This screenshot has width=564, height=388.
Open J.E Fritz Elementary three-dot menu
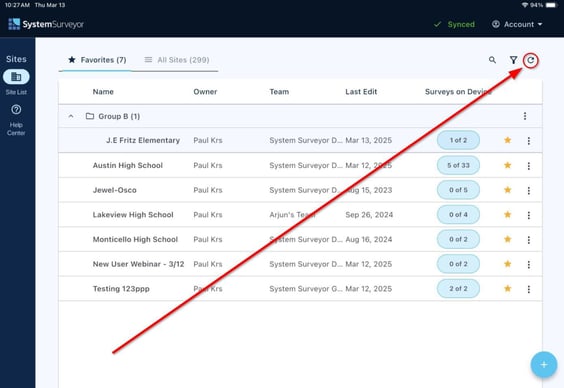[x=529, y=141]
